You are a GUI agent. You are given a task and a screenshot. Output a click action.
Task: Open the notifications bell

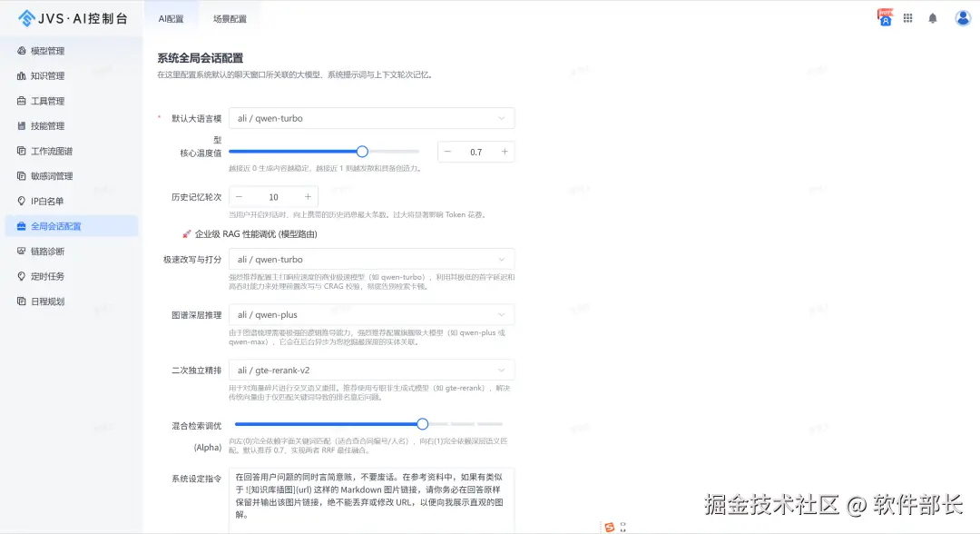pyautogui.click(x=933, y=18)
